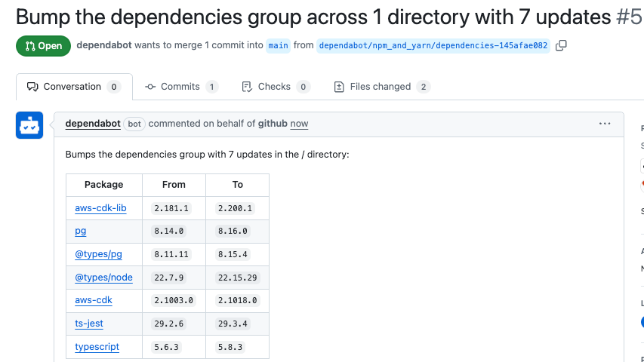Click the 'Bumps the dependencies group' description text
The width and height of the screenshot is (644, 362).
[x=207, y=155]
